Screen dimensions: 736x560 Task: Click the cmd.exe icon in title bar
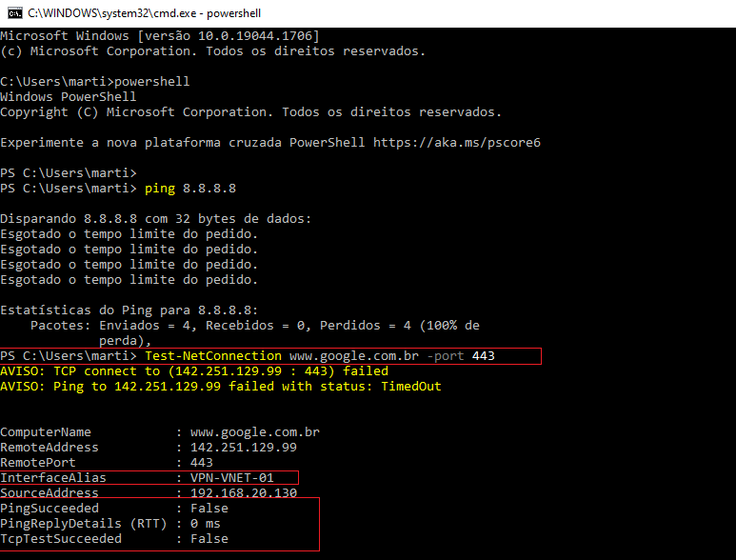coord(12,13)
